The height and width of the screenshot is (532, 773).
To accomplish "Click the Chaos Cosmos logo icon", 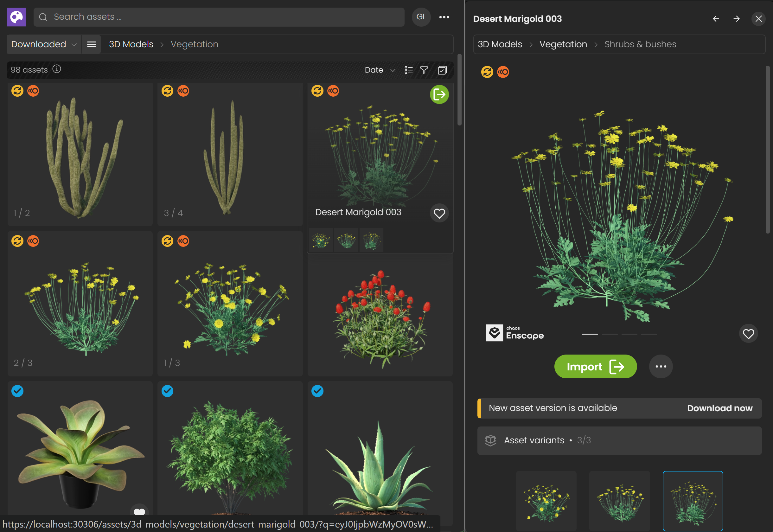I will tap(16, 17).
